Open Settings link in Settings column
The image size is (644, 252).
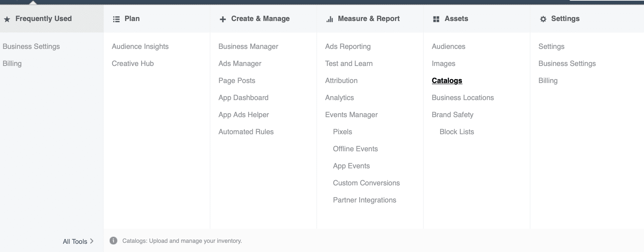click(551, 47)
